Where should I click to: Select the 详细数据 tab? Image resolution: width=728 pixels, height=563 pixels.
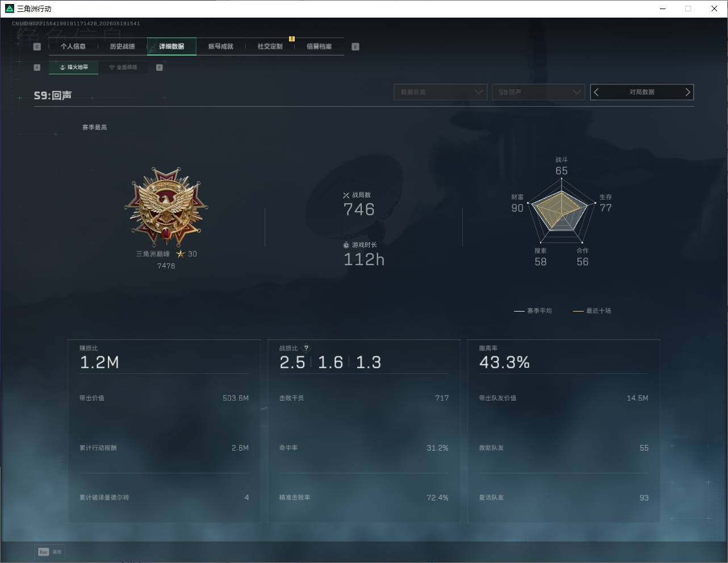point(171,47)
